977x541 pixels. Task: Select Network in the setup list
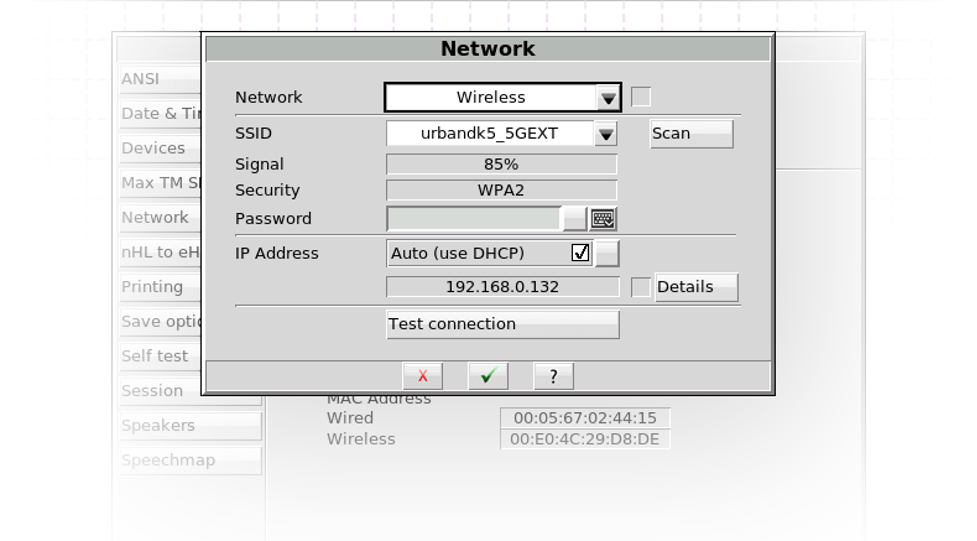160,218
